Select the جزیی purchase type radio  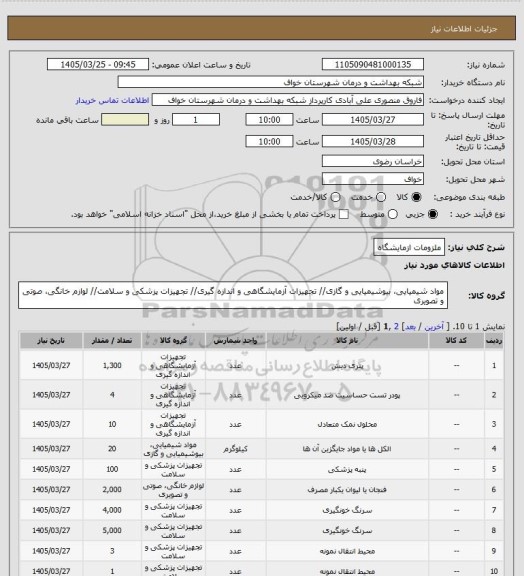[433, 214]
